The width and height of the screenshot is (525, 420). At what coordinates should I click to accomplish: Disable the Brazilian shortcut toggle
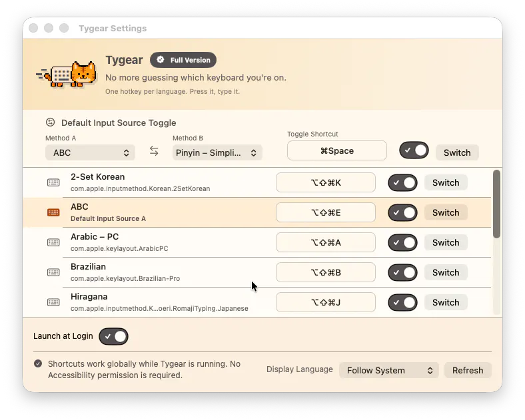click(x=402, y=272)
